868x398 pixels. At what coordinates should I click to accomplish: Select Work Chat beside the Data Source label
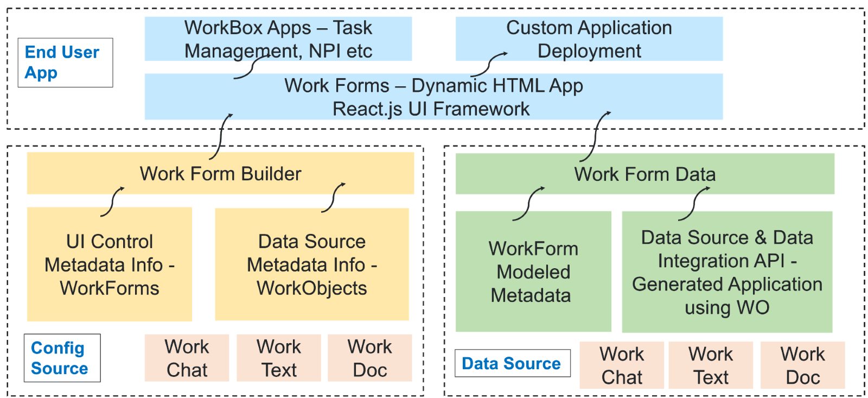(x=622, y=365)
